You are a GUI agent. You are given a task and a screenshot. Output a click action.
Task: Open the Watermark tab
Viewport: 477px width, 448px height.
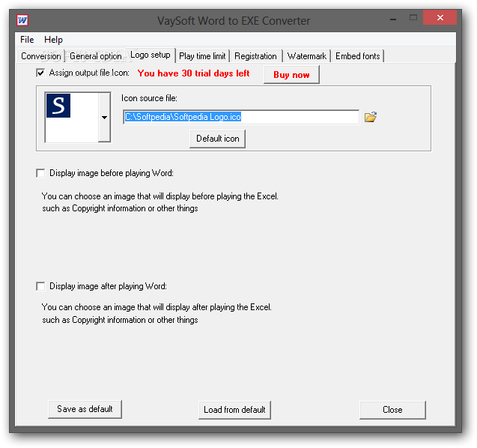click(x=307, y=56)
